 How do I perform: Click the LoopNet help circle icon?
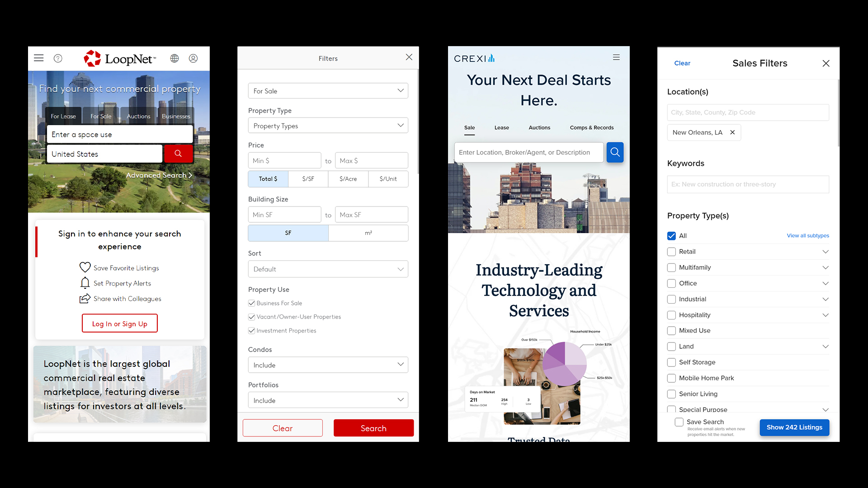(x=58, y=58)
